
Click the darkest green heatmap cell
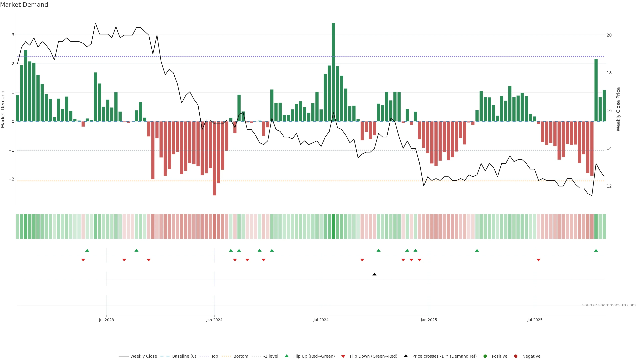click(x=333, y=226)
